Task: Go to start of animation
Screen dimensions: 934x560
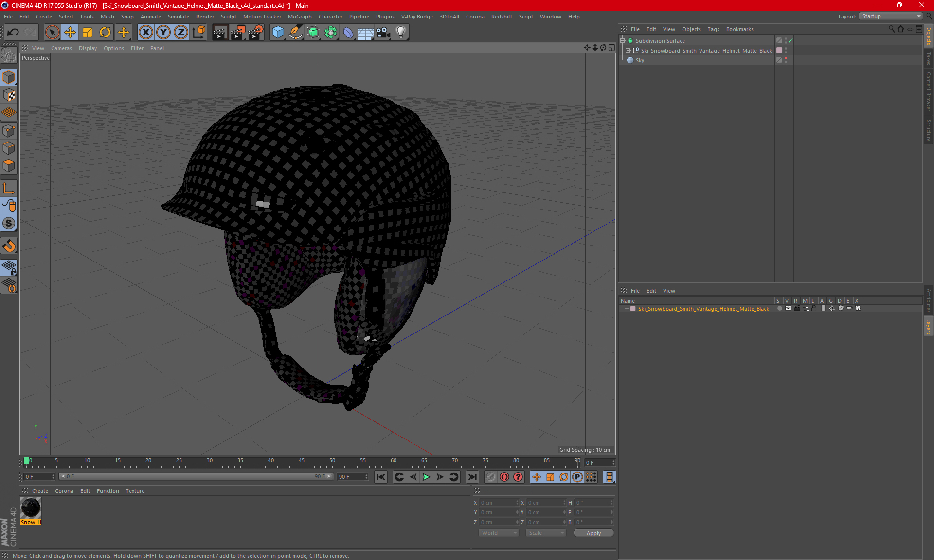Action: click(x=380, y=477)
